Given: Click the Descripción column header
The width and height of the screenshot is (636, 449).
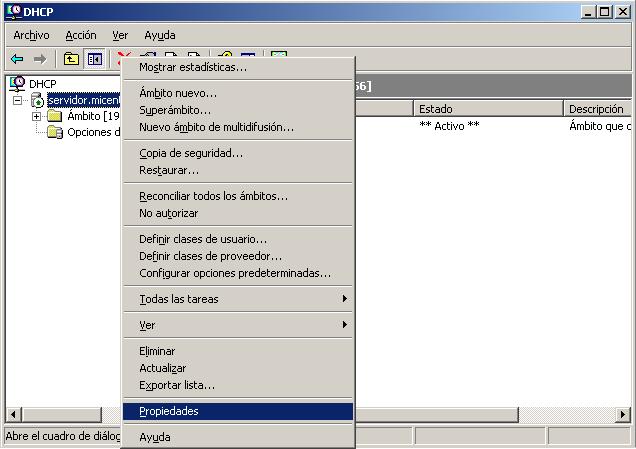Looking at the screenshot, I should 598,108.
